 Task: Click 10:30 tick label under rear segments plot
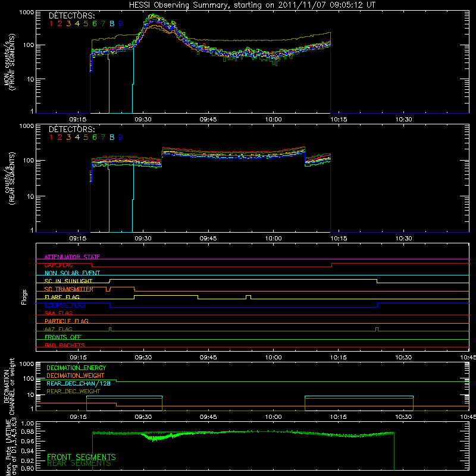click(404, 239)
